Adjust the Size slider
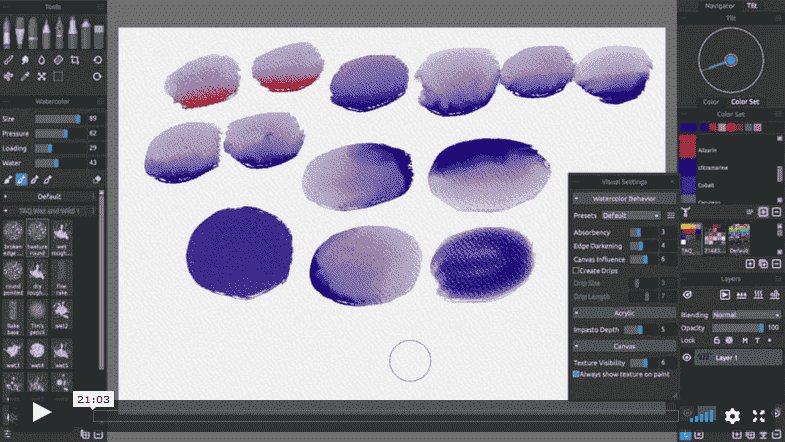Screen dimensions: 785x442 [61, 119]
